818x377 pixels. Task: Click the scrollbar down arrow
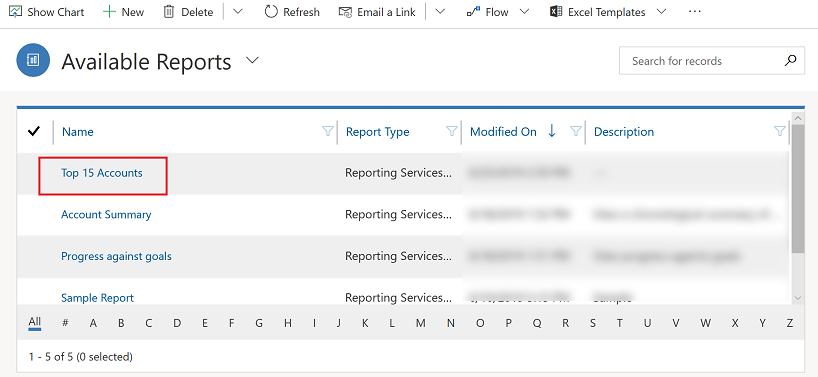tap(798, 297)
